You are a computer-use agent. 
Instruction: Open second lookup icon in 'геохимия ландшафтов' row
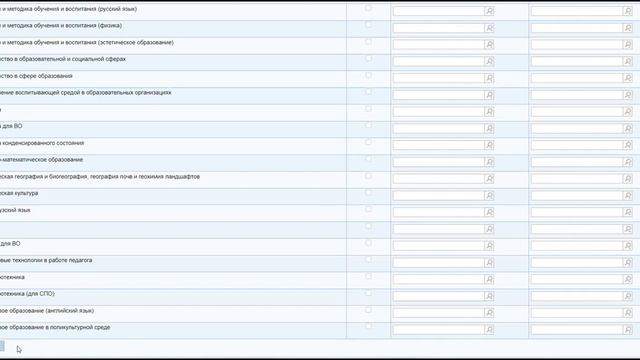click(627, 179)
